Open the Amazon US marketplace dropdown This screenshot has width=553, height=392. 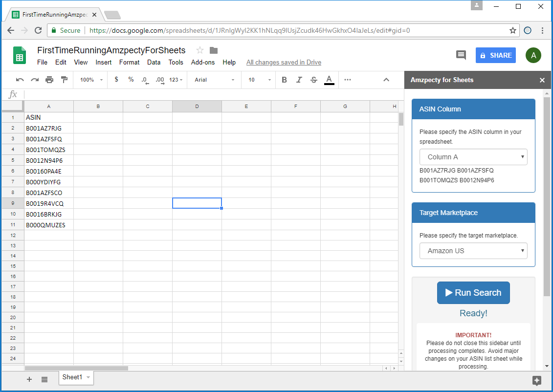pyautogui.click(x=473, y=251)
